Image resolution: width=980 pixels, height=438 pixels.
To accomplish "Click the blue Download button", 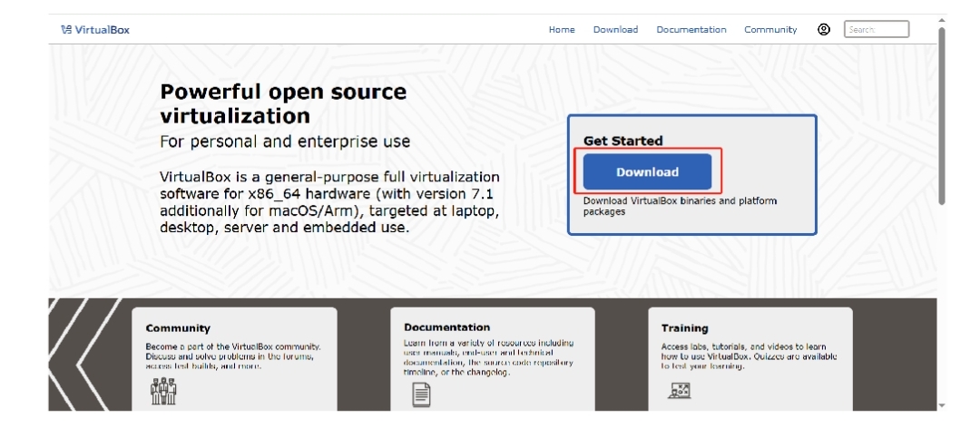I will coord(648,171).
